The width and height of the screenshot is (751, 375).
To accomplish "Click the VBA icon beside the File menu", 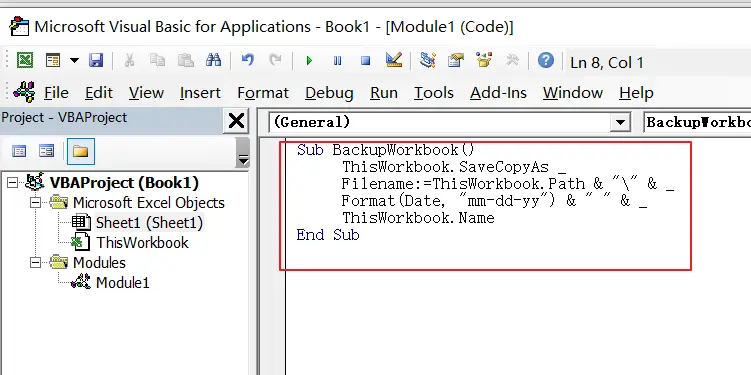I will [24, 91].
